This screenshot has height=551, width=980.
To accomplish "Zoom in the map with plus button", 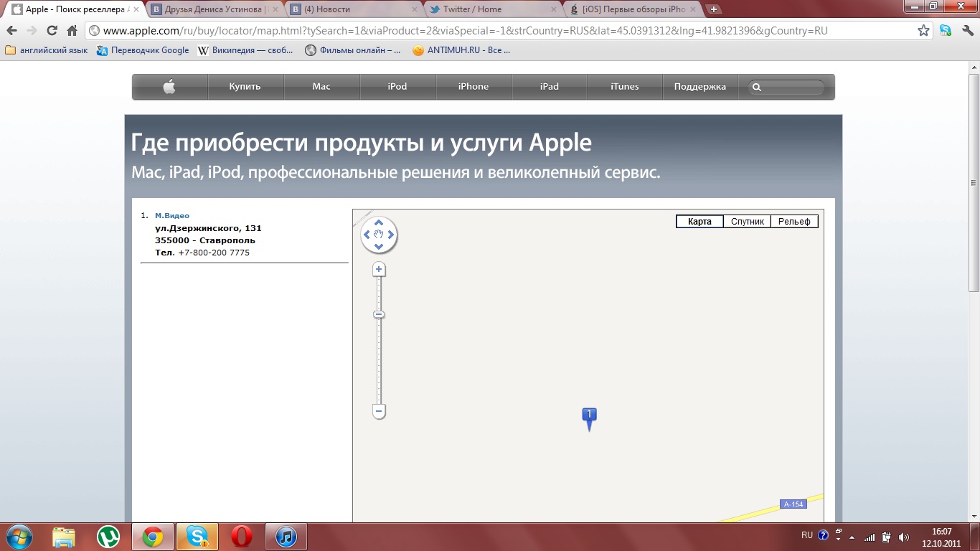I will coord(379,270).
